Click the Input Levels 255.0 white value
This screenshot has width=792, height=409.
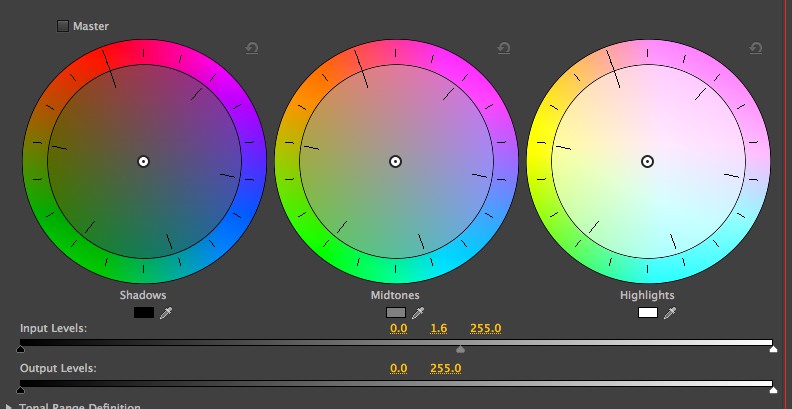coord(485,329)
